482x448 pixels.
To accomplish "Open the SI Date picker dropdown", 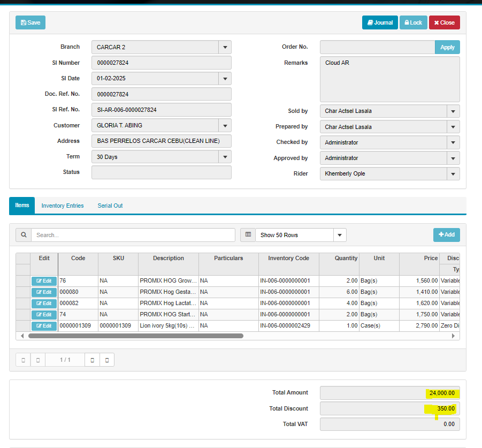I will [225, 79].
